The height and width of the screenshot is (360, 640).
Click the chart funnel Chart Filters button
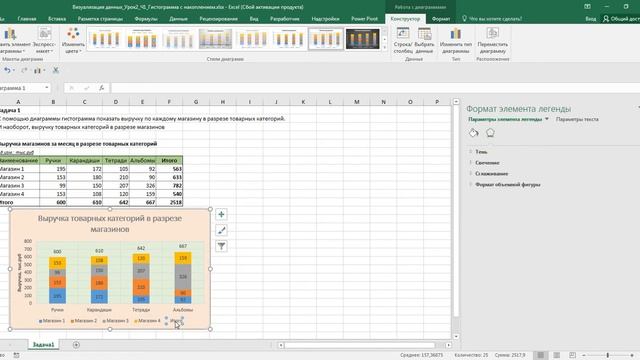tap(221, 246)
